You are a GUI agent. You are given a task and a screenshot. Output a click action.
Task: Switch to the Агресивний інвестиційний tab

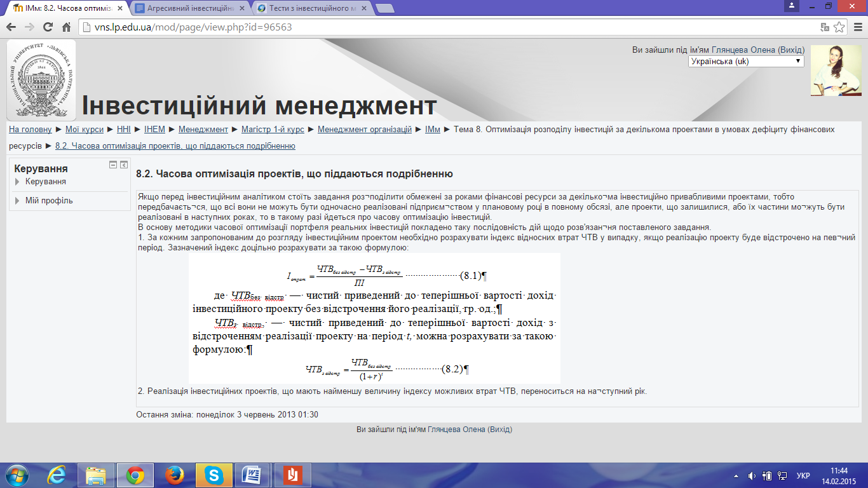(x=189, y=8)
